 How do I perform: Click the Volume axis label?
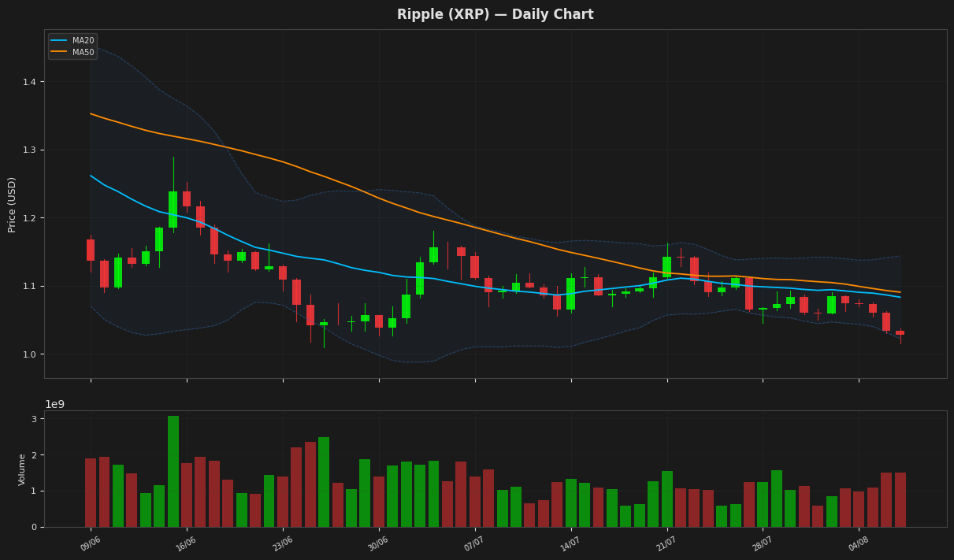[22, 469]
